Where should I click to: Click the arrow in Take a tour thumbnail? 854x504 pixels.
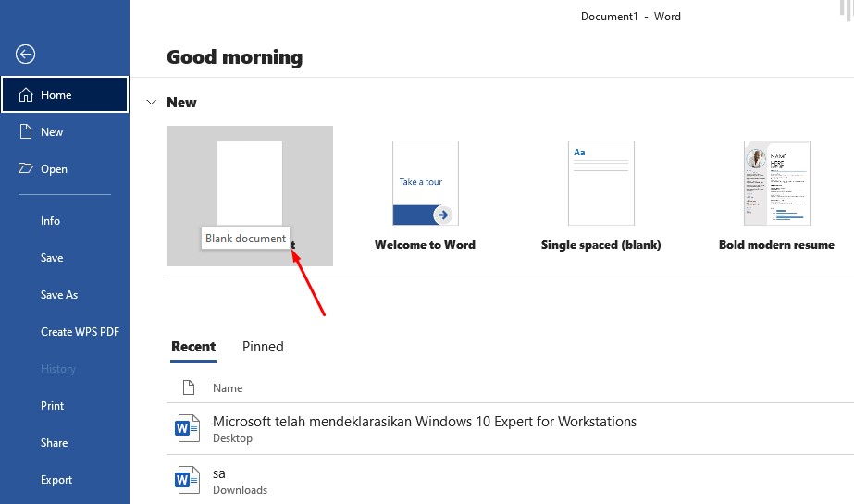[443, 215]
